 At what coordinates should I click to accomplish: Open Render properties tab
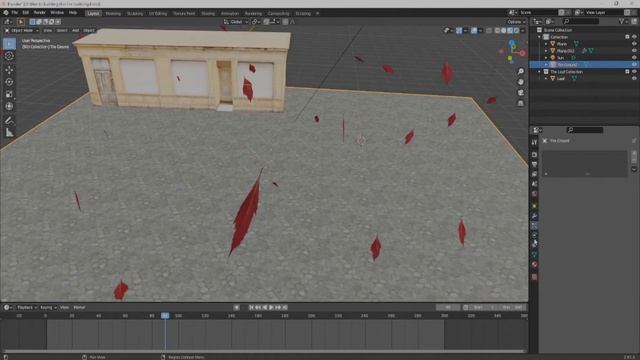pyautogui.click(x=534, y=155)
